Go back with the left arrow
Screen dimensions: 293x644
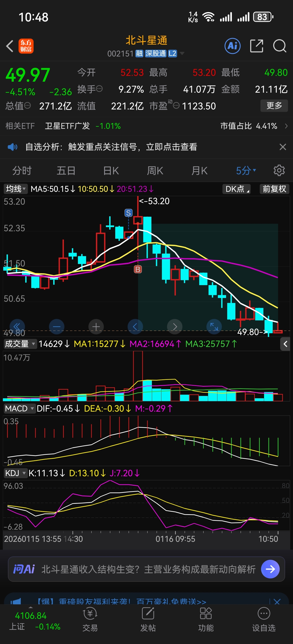pyautogui.click(x=10, y=46)
